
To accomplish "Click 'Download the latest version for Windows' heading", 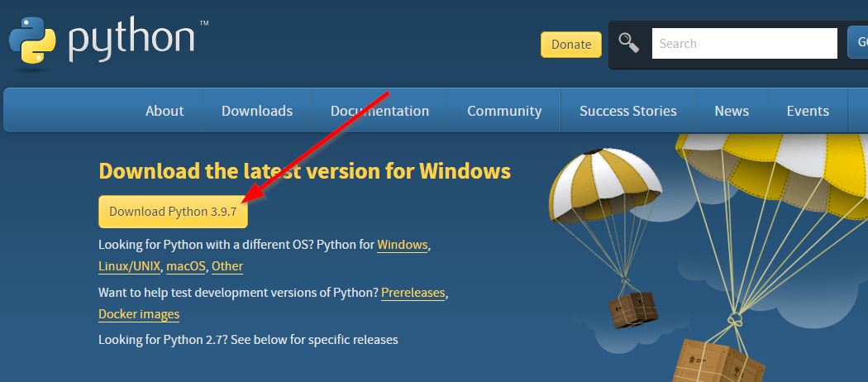I will pos(304,171).
